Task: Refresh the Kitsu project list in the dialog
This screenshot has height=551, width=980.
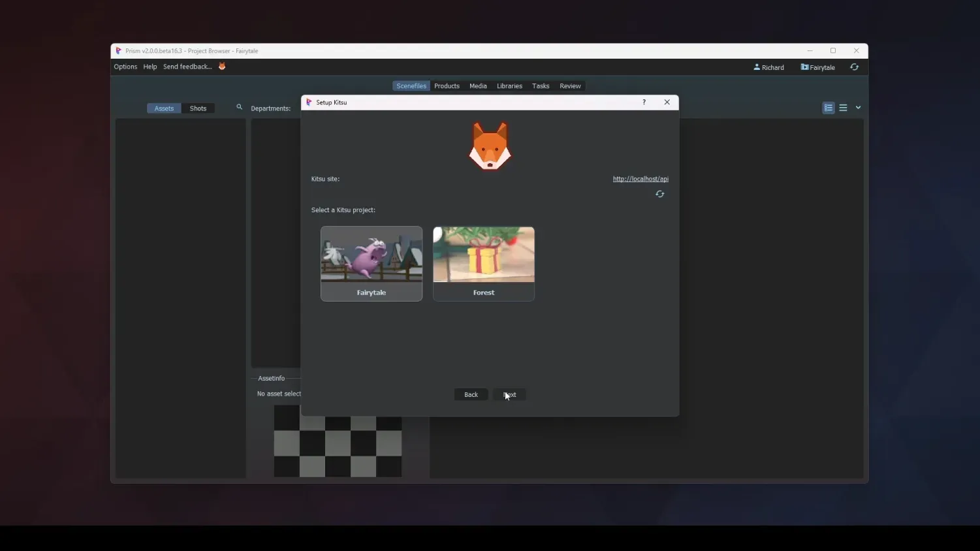Action: 660,194
